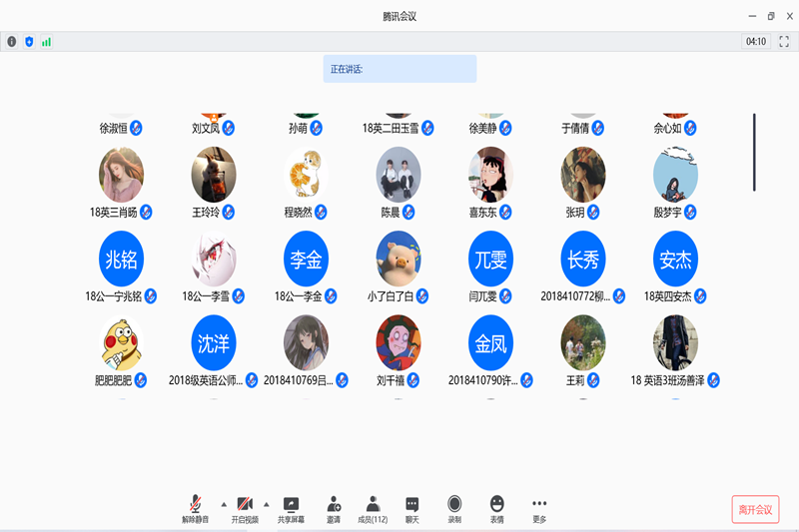Open the More (更多) menu
Viewport: 799px width, 532px height.
[x=539, y=509]
